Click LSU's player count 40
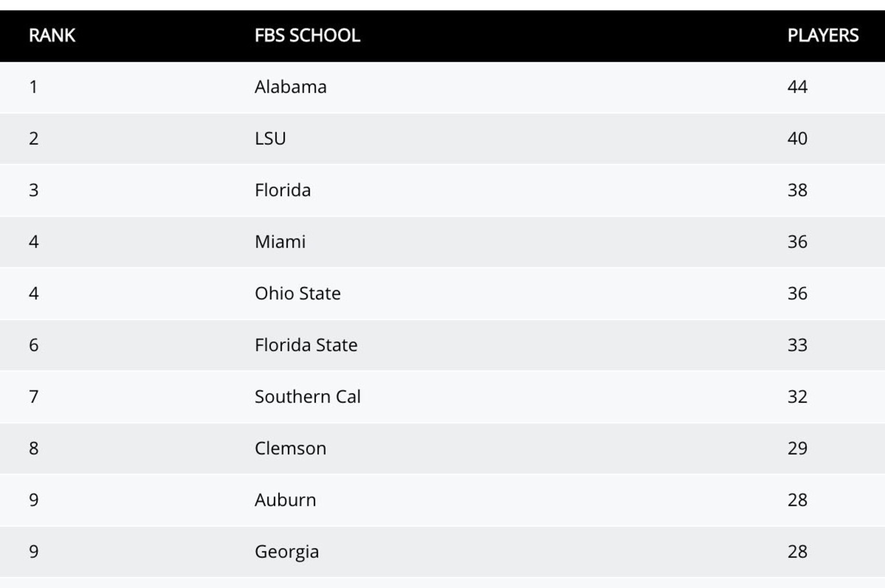 click(797, 139)
